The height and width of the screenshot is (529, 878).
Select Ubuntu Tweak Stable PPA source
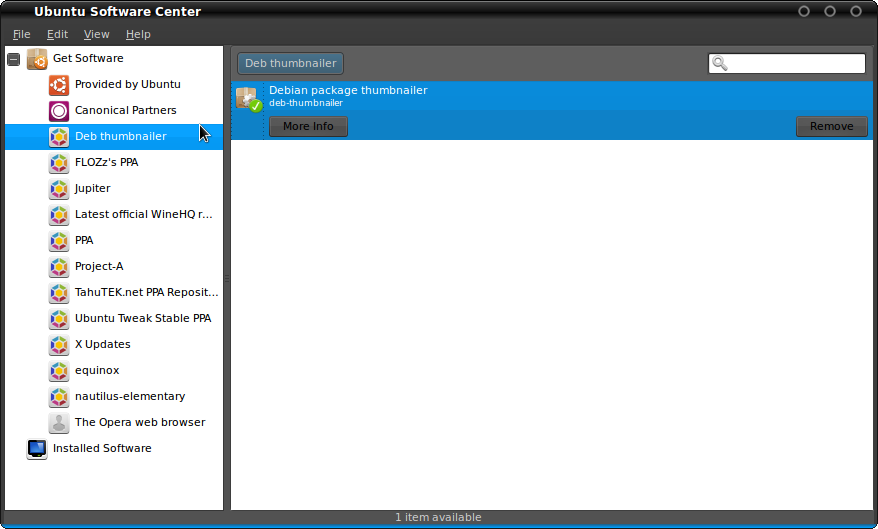[x=143, y=319]
